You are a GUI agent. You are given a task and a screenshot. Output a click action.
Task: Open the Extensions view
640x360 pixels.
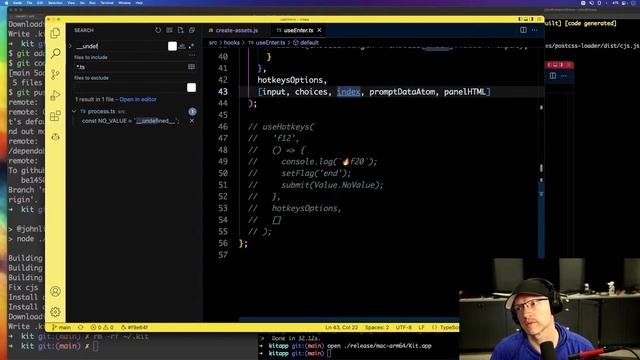pyautogui.click(x=55, y=116)
